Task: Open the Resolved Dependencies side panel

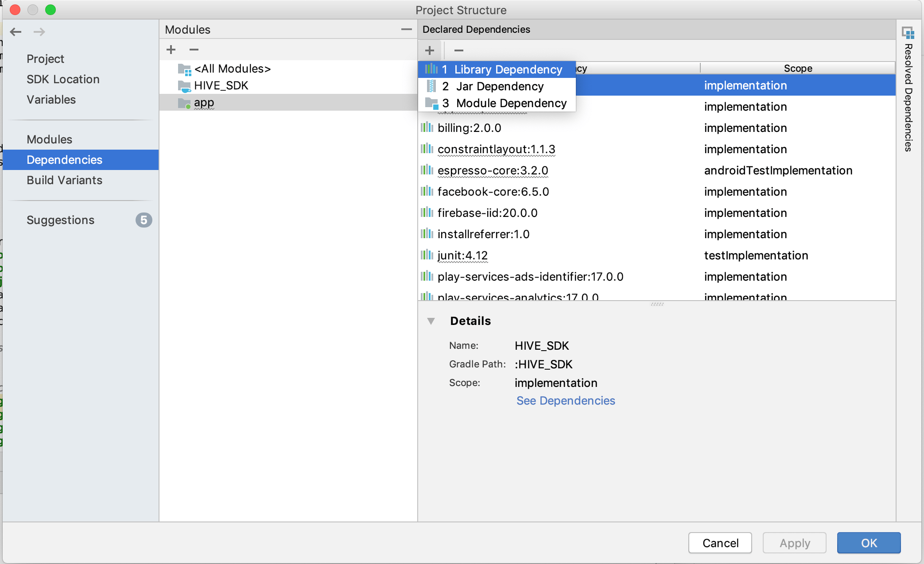Action: click(x=909, y=33)
